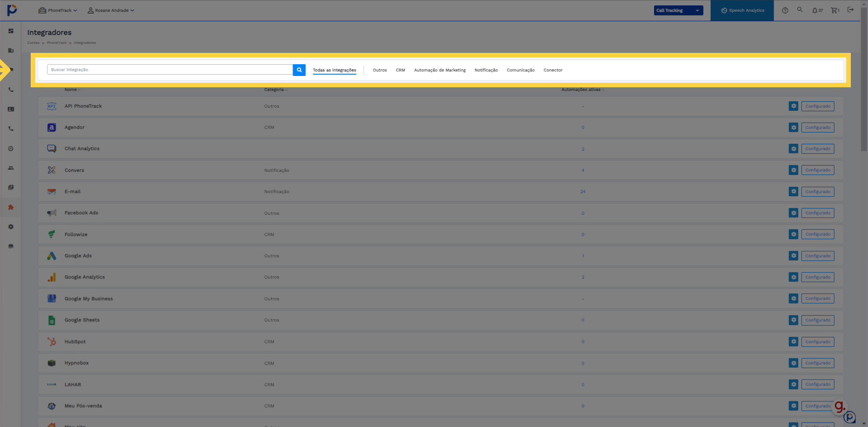Select the Automação de Marketing tab
The image size is (868, 427).
[440, 70]
